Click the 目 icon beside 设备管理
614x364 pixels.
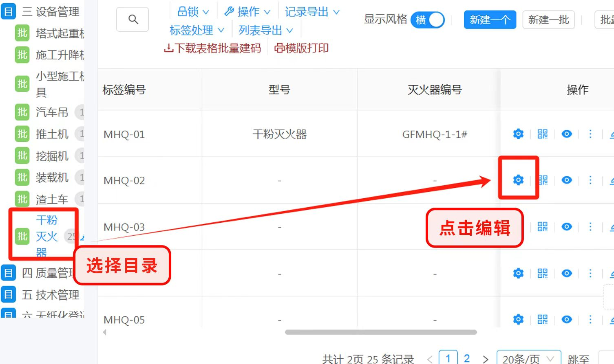click(x=9, y=11)
